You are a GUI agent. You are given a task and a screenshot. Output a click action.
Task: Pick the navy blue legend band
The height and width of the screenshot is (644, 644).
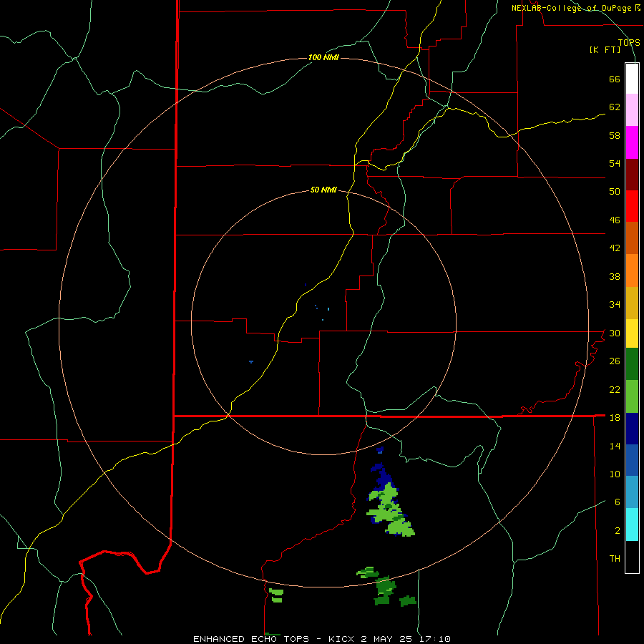point(632,429)
